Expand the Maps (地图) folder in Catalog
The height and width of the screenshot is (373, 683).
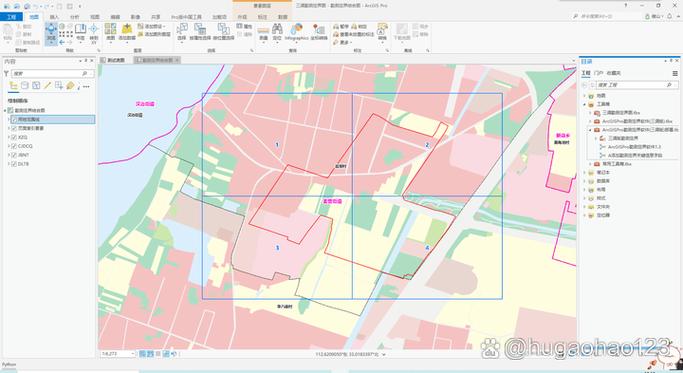click(585, 95)
